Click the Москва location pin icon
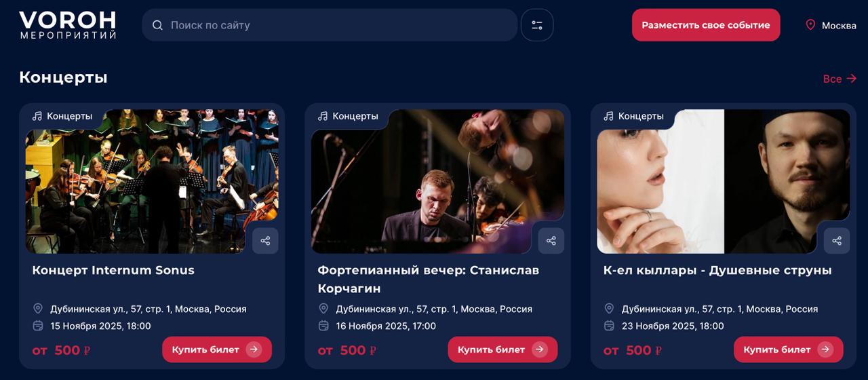Screen dimensions: 868x380 point(810,25)
